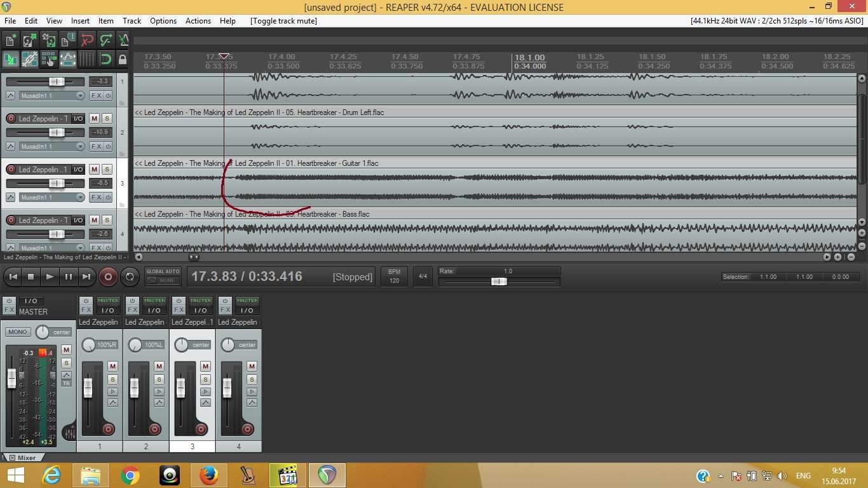Click the 18.1.00 ruler marker

point(529,57)
